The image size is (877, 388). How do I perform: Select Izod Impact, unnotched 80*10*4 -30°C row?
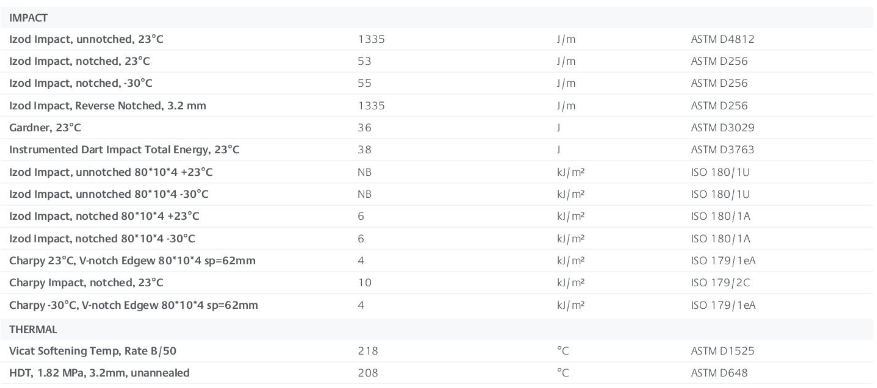(x=438, y=194)
